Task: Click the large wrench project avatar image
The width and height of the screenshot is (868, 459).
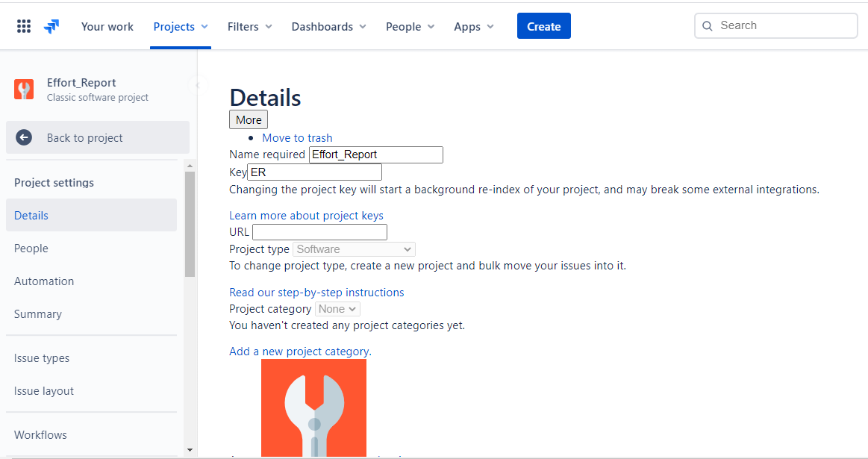Action: [x=314, y=408]
